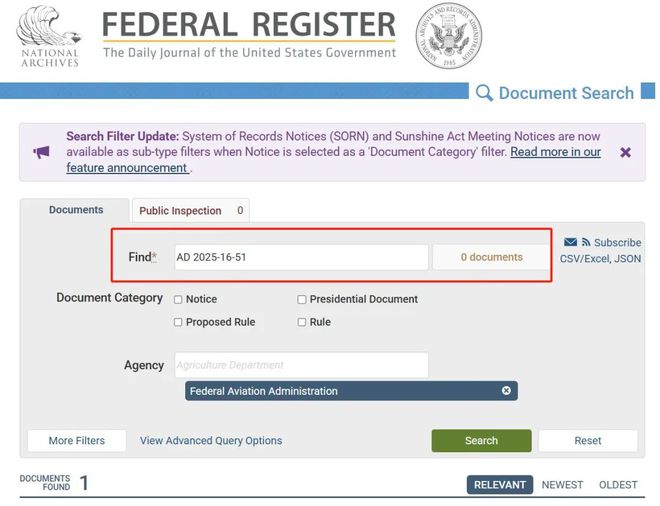The height and width of the screenshot is (506, 660).
Task: Open the Agency selection field
Action: 301,365
